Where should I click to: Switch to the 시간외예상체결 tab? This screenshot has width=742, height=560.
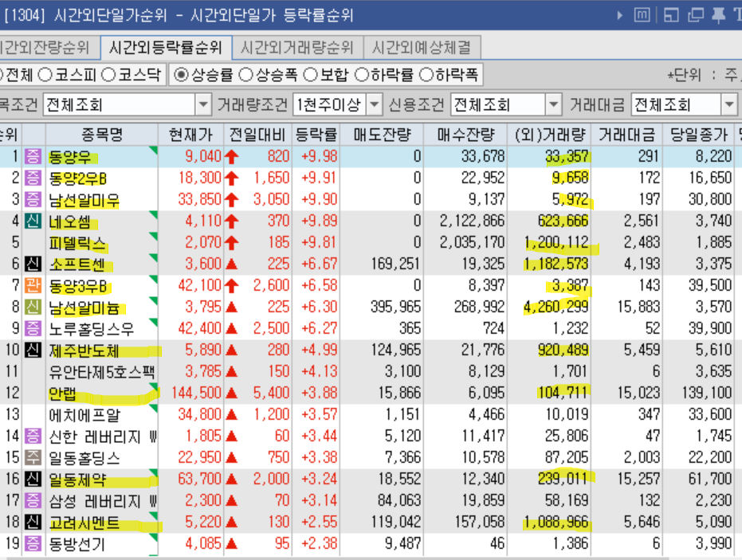click(x=422, y=47)
